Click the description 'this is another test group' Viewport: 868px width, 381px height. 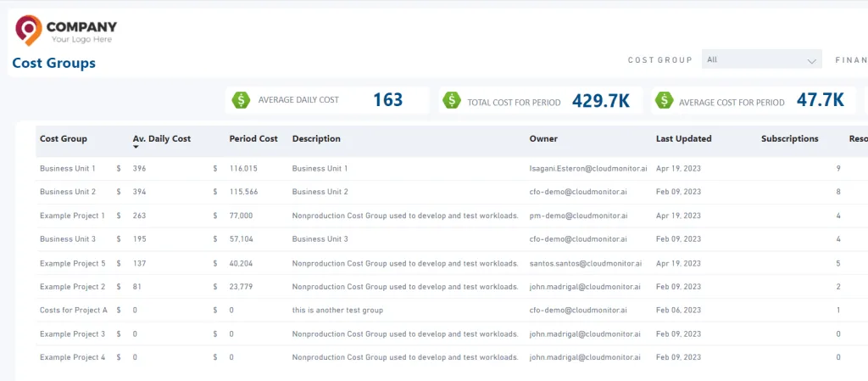click(x=337, y=310)
